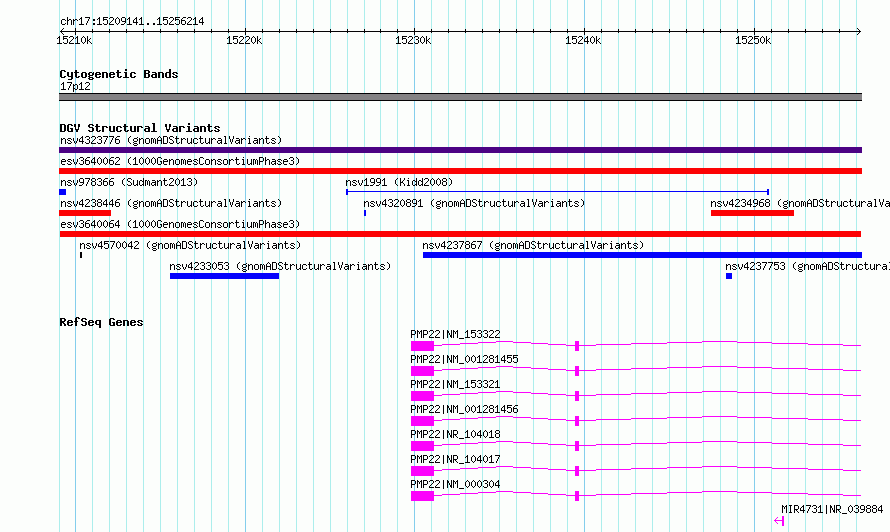
Task: Click the 15220k ruler position label
Action: tap(244, 40)
